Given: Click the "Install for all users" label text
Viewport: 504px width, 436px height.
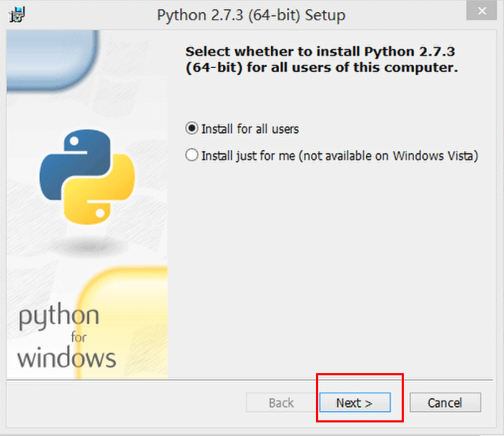Looking at the screenshot, I should (x=249, y=129).
